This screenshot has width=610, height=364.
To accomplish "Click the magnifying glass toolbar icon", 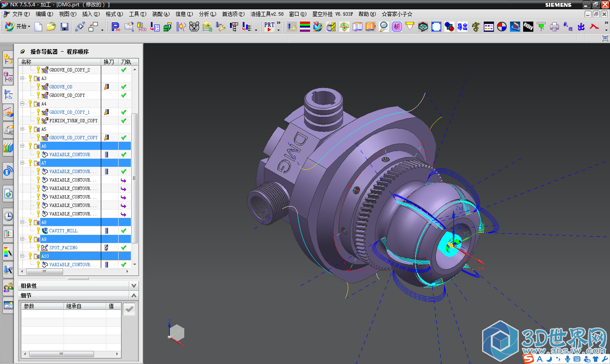I will (x=384, y=27).
